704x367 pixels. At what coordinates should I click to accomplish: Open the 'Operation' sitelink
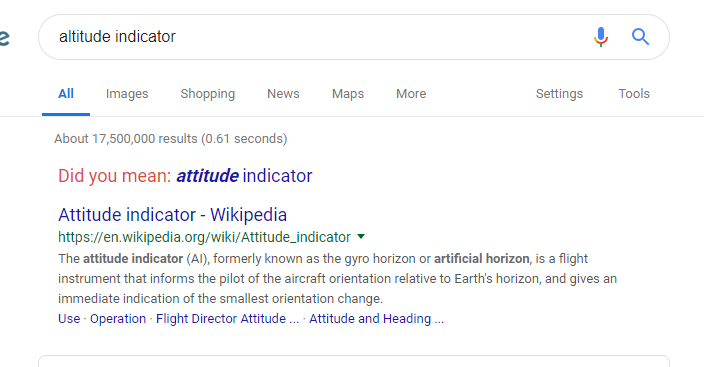coord(118,318)
